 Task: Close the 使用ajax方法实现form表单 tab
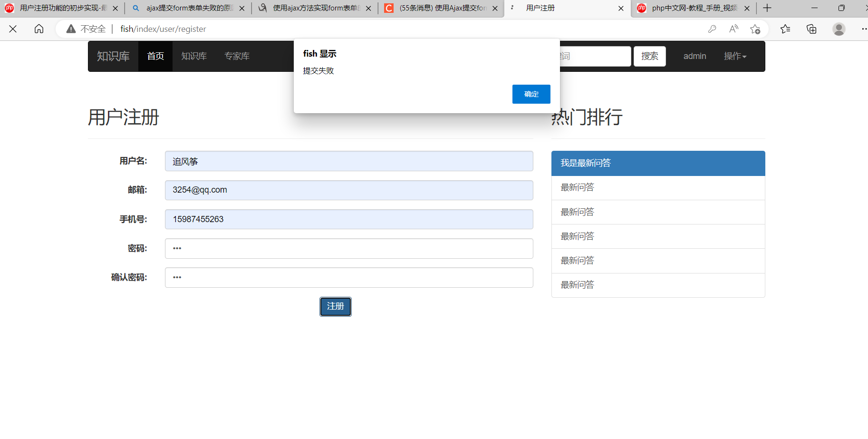point(368,8)
